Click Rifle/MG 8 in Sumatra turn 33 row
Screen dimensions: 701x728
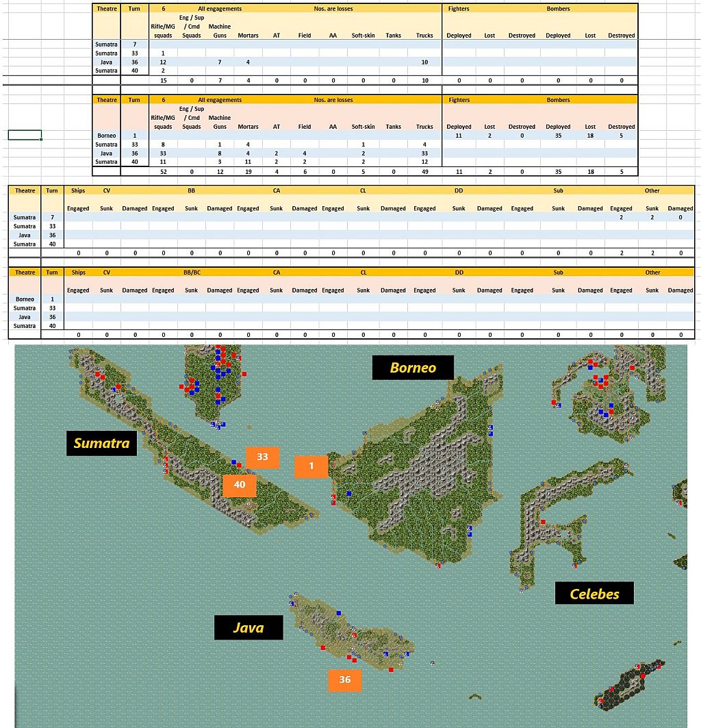164,145
